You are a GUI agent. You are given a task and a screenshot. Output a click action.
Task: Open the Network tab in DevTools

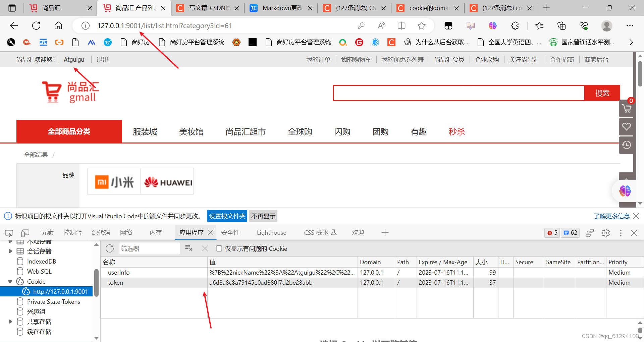pyautogui.click(x=126, y=233)
